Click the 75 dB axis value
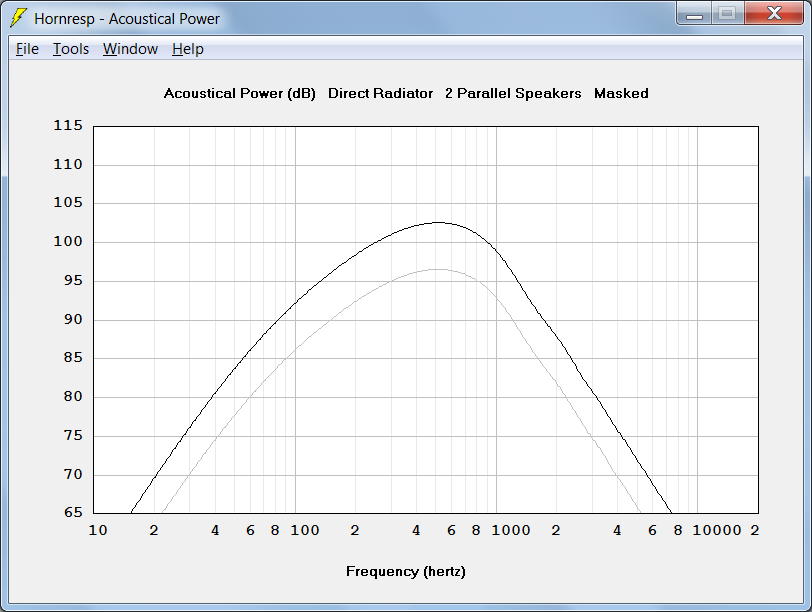 click(73, 435)
